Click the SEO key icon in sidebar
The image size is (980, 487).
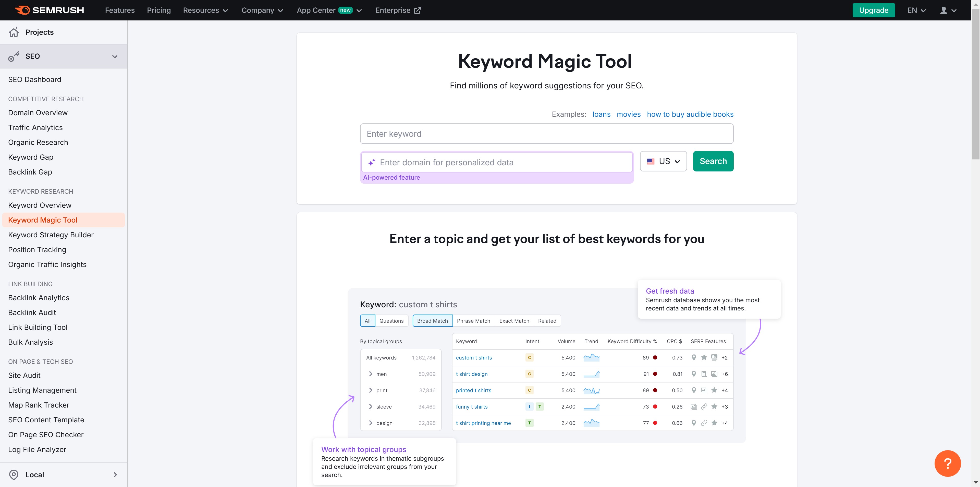pos(14,56)
